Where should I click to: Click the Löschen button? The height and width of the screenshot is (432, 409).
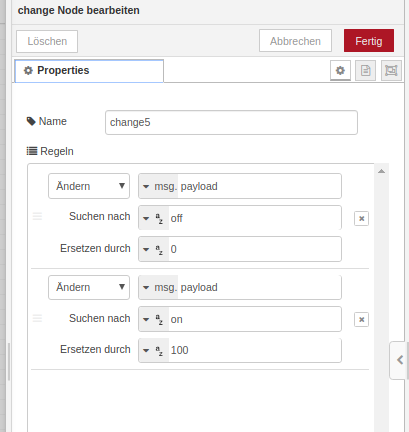(47, 41)
